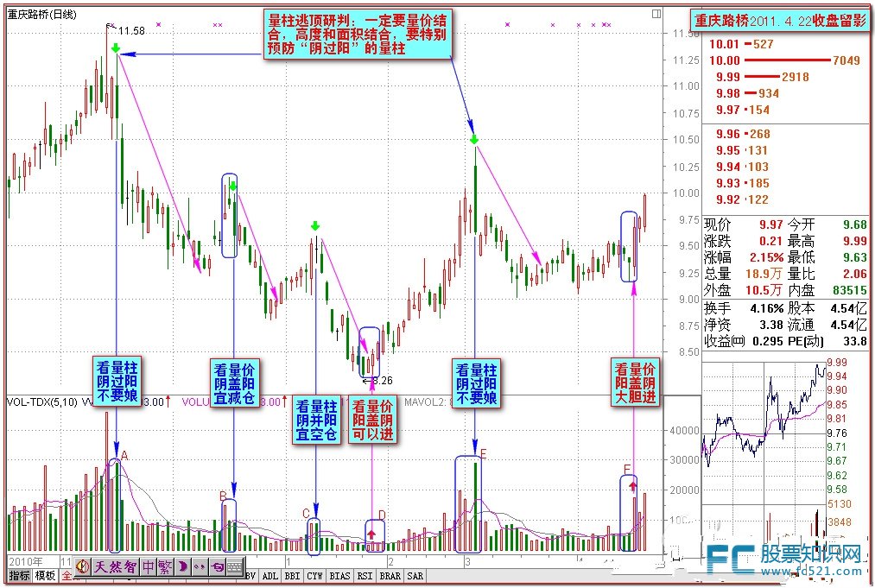Toggle the half-moon full/half width icon
The height and width of the screenshot is (588, 875).
tap(182, 566)
